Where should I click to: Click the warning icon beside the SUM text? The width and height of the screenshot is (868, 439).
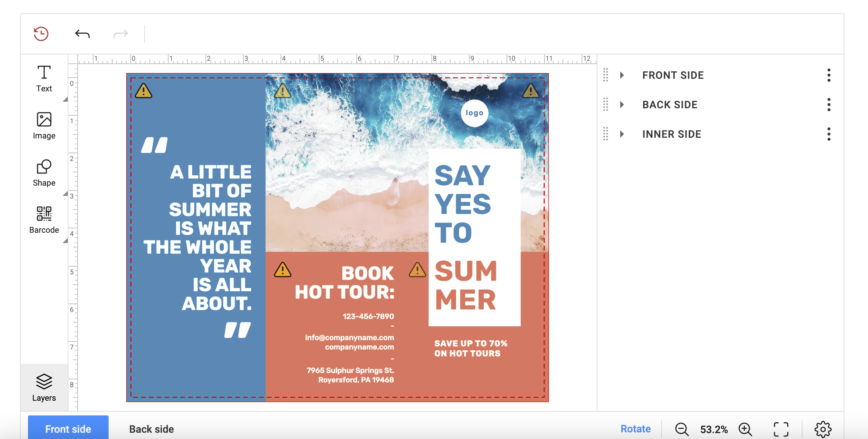tap(417, 270)
